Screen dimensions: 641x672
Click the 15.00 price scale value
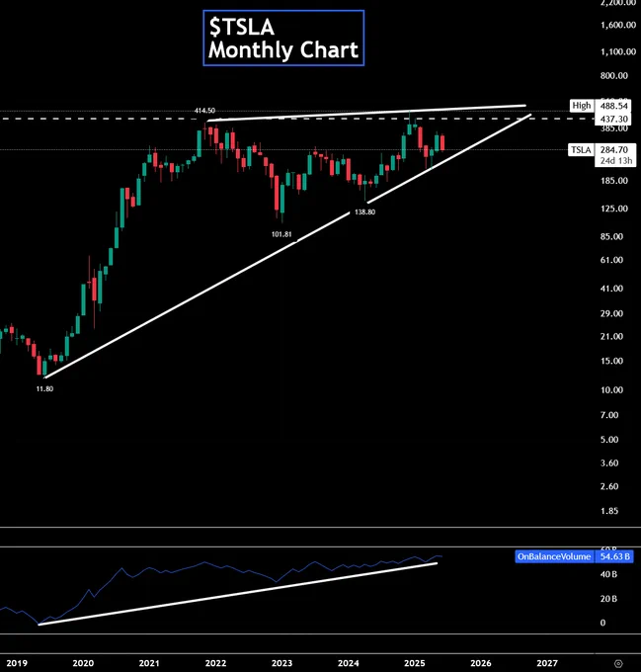(x=611, y=361)
